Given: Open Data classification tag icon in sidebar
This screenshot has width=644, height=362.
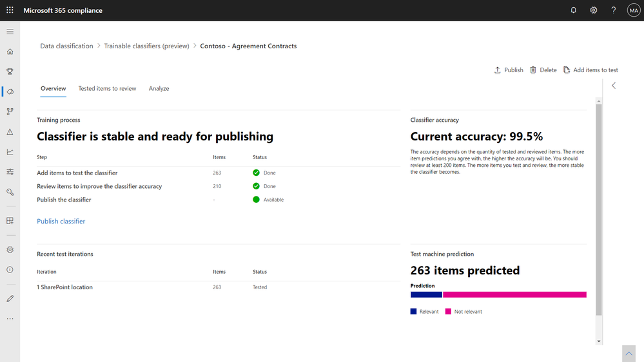Looking at the screenshot, I should [x=10, y=91].
